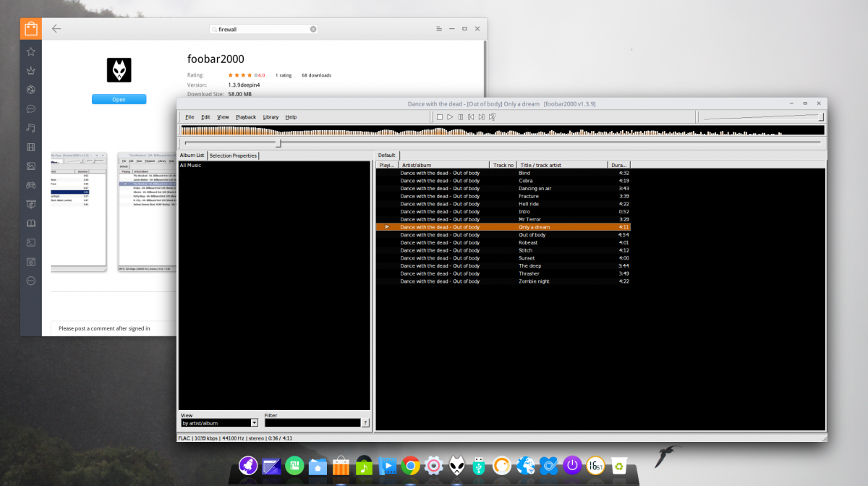The height and width of the screenshot is (486, 868).
Task: Select the Default playlist tab
Action: [x=387, y=155]
